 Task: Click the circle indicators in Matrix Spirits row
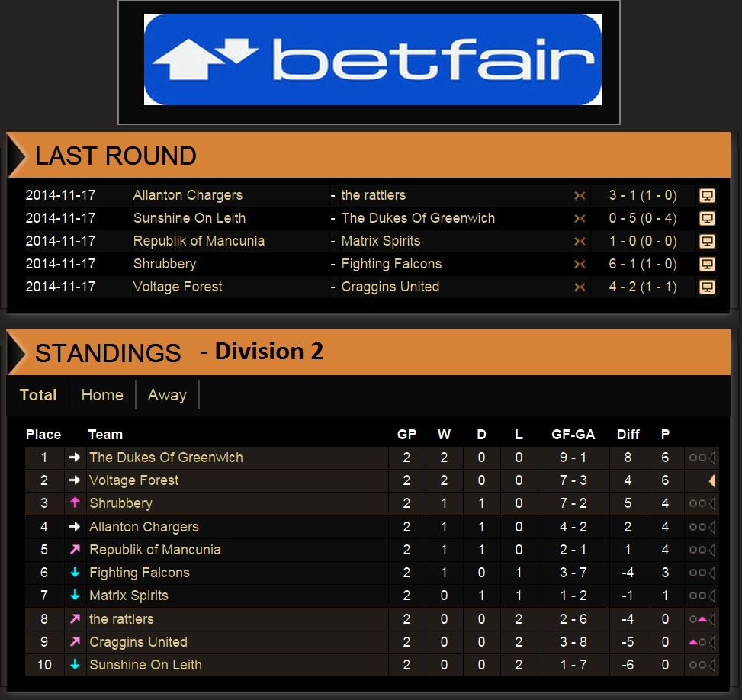[x=697, y=596]
